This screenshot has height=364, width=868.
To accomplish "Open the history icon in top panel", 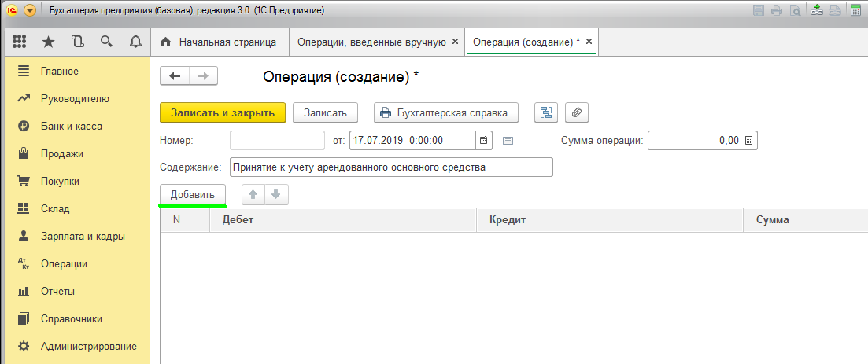I will [77, 42].
